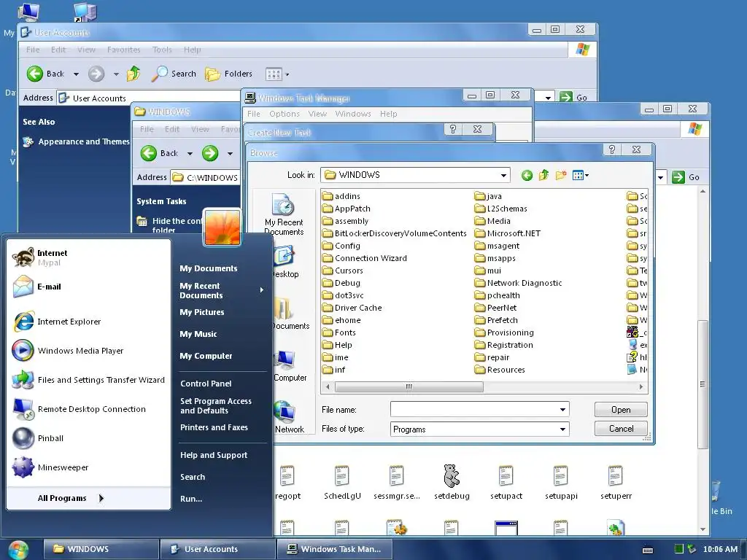Open Tools menu in User Accounts window
The image size is (747, 560).
(x=162, y=50)
